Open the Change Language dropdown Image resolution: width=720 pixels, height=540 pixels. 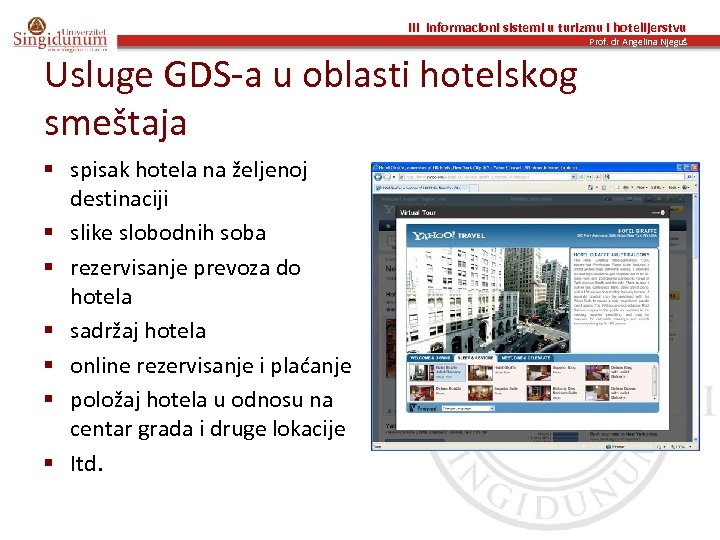pyautogui.click(x=468, y=408)
